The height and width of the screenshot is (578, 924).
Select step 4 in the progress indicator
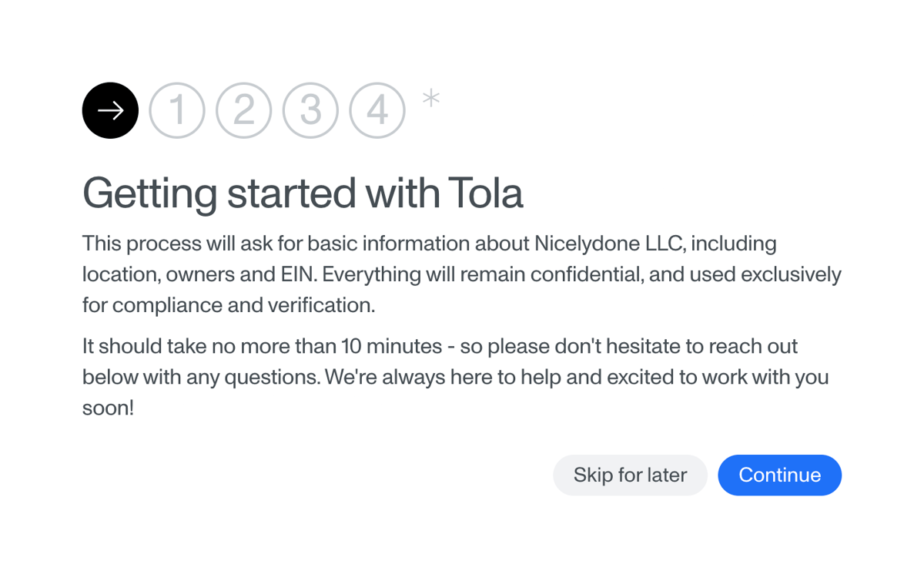pyautogui.click(x=377, y=110)
